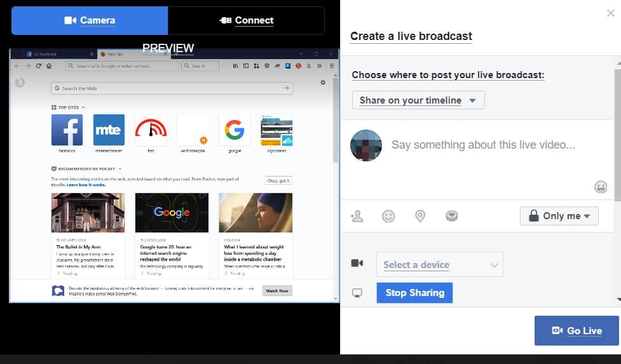Click the Firefox overflow chevrons icon
The width and height of the screenshot is (621, 364).
click(319, 66)
